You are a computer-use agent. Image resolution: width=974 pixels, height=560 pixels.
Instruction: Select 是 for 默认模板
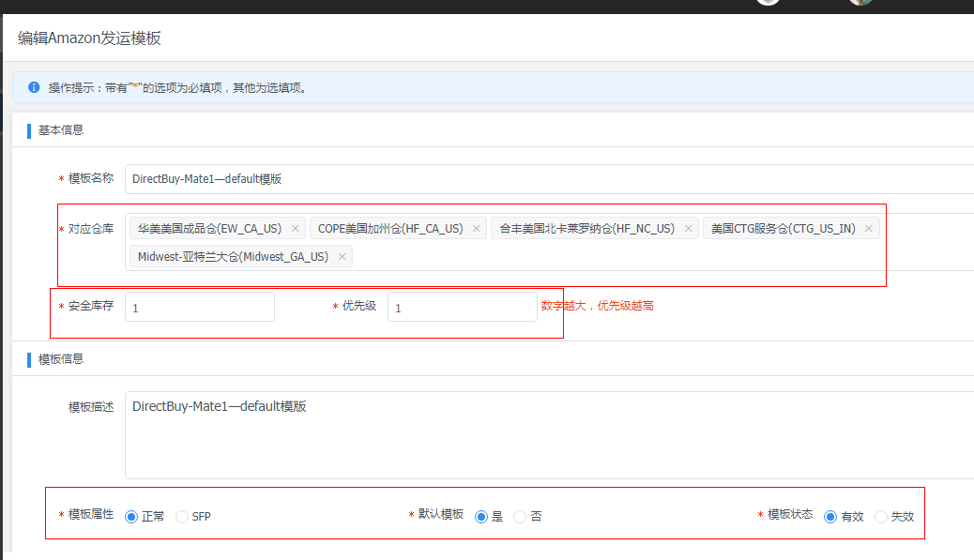pos(480,517)
